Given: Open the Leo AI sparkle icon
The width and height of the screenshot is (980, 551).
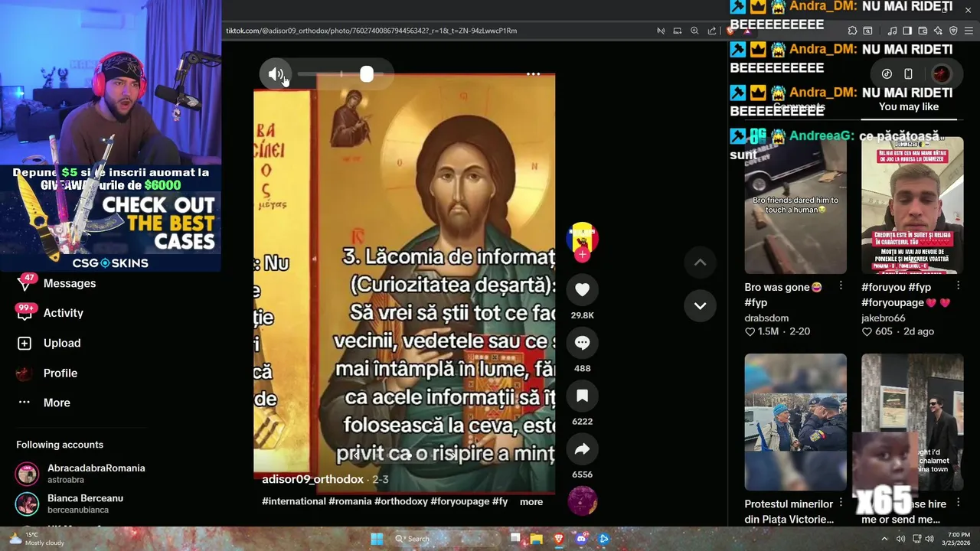Looking at the screenshot, I should [938, 31].
